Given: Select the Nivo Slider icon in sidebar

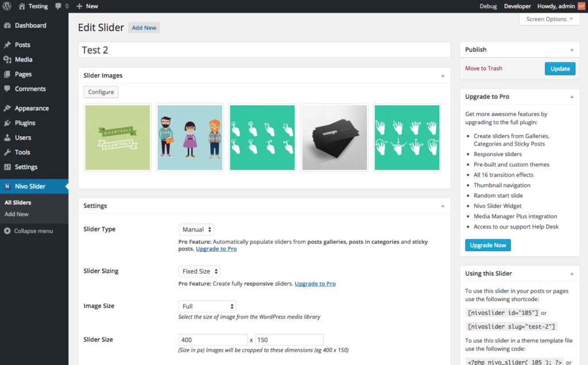Looking at the screenshot, I should [7, 186].
